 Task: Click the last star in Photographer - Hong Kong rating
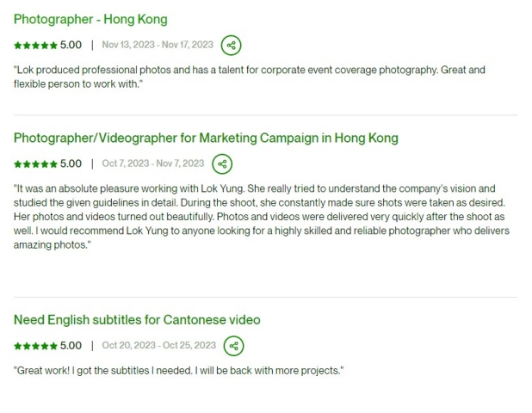coord(53,46)
